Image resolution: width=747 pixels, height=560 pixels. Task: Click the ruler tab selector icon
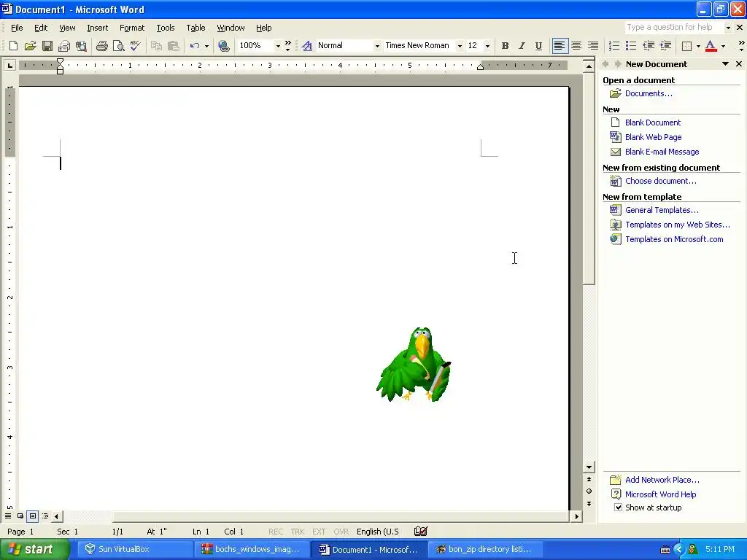click(x=9, y=65)
